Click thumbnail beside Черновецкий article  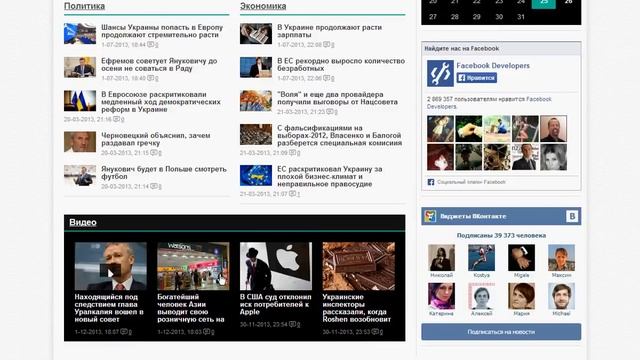(80, 142)
